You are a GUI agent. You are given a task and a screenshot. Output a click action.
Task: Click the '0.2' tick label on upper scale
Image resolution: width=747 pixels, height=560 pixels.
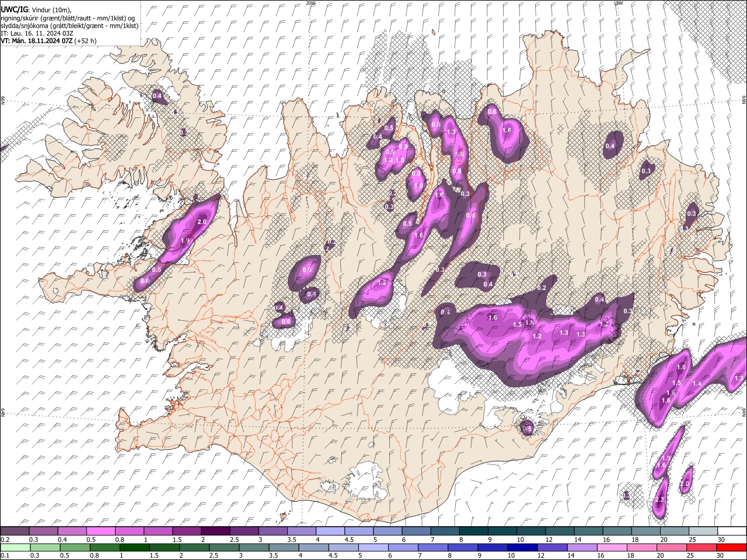coord(4,540)
